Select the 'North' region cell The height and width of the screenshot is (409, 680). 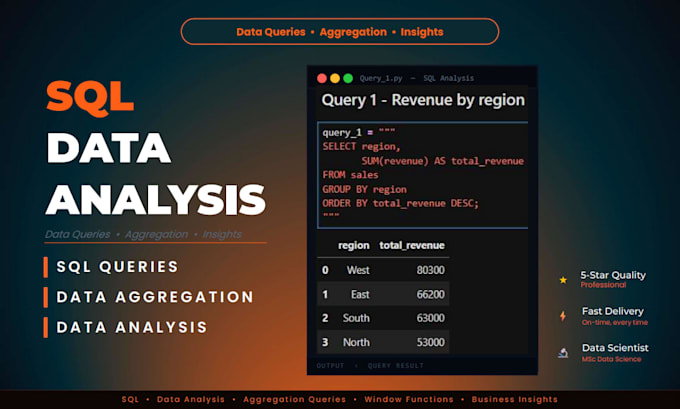coord(356,342)
